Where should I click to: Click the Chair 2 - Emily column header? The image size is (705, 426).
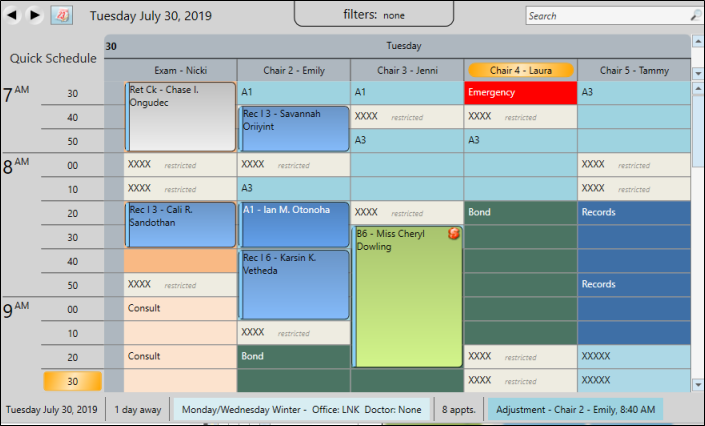click(293, 71)
